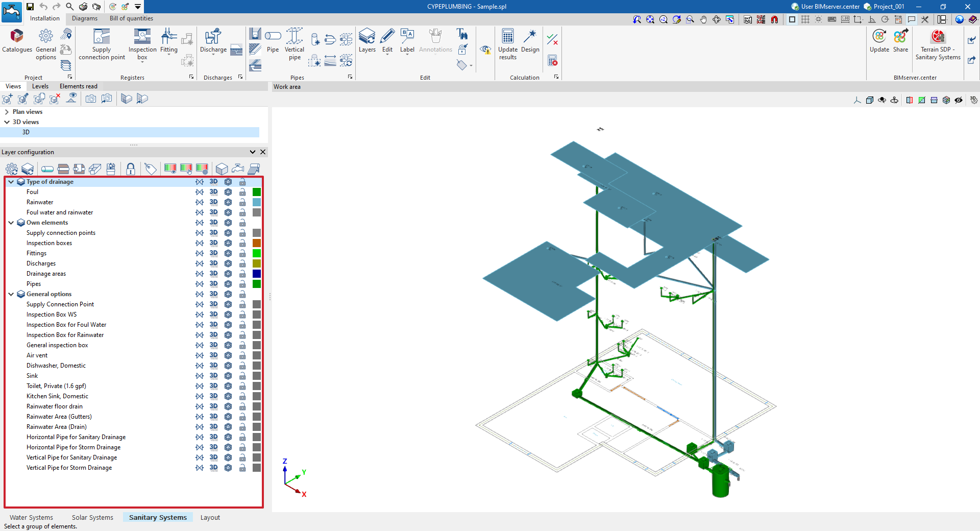Click the Foul layer green color swatch
The image size is (980, 531).
pyautogui.click(x=257, y=192)
